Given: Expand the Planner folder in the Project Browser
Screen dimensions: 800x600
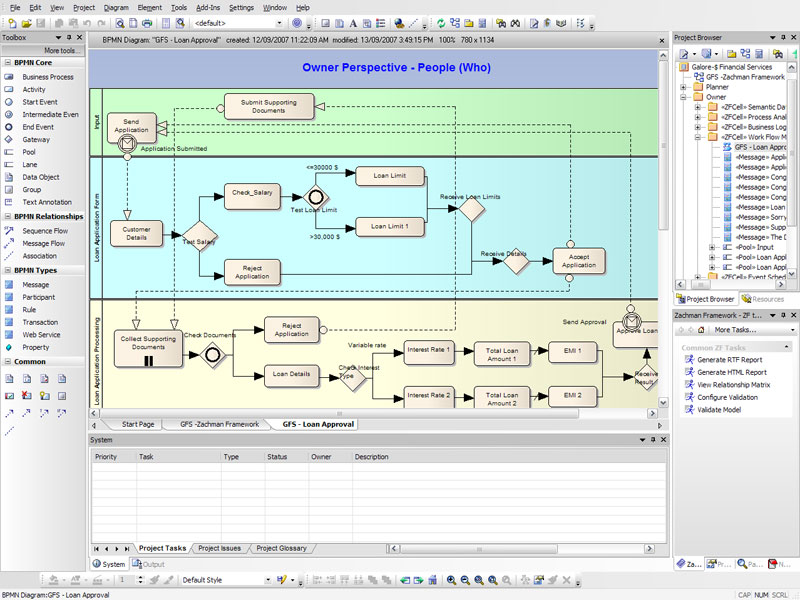Looking at the screenshot, I should [684, 87].
